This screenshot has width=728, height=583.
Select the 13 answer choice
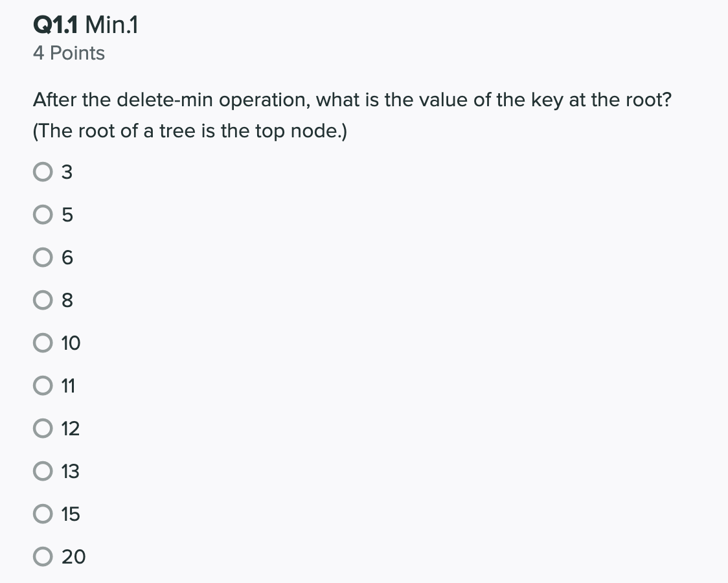(43, 471)
